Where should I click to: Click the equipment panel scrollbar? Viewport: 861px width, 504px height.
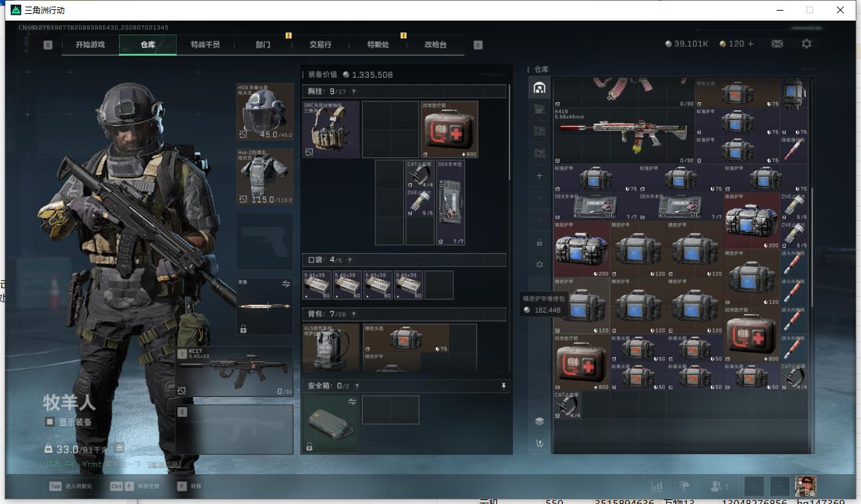point(510,133)
